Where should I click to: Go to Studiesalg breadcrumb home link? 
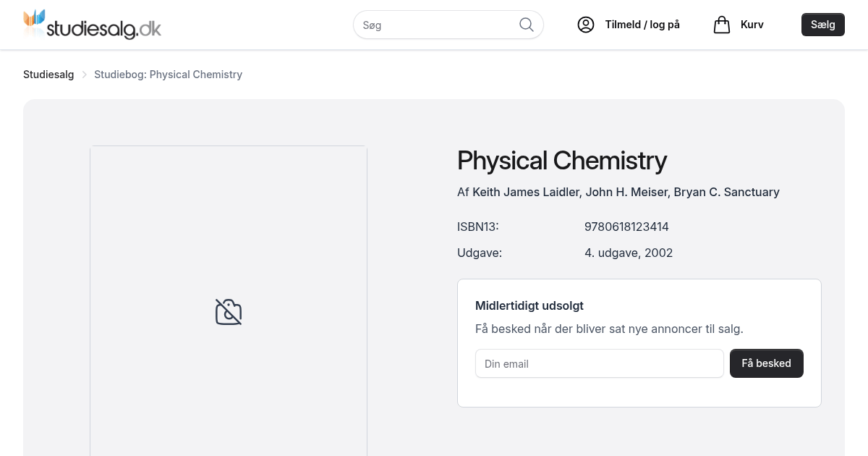click(48, 75)
